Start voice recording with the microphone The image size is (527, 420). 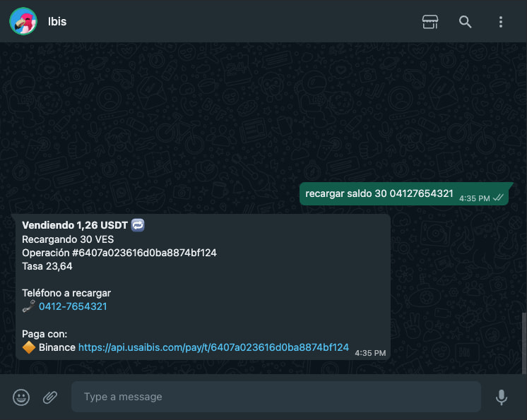pyautogui.click(x=501, y=397)
